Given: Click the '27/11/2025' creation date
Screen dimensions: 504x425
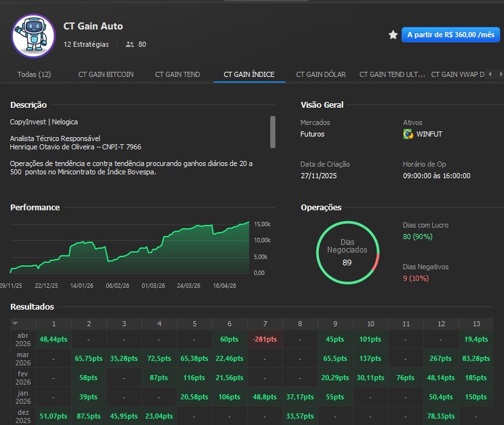Looking at the screenshot, I should point(318,176).
